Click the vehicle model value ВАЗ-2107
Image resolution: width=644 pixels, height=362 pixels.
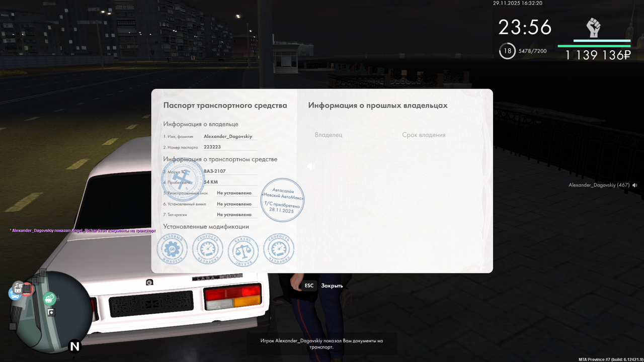point(215,171)
